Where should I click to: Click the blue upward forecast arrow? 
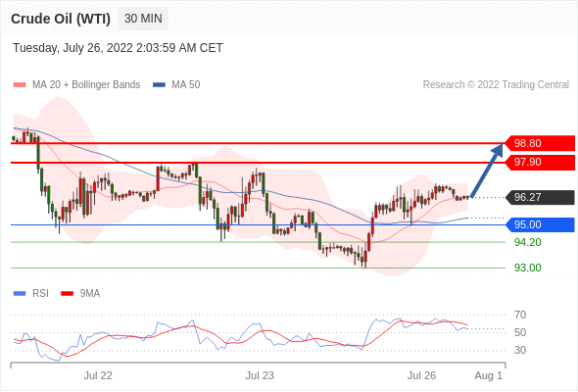click(487, 171)
